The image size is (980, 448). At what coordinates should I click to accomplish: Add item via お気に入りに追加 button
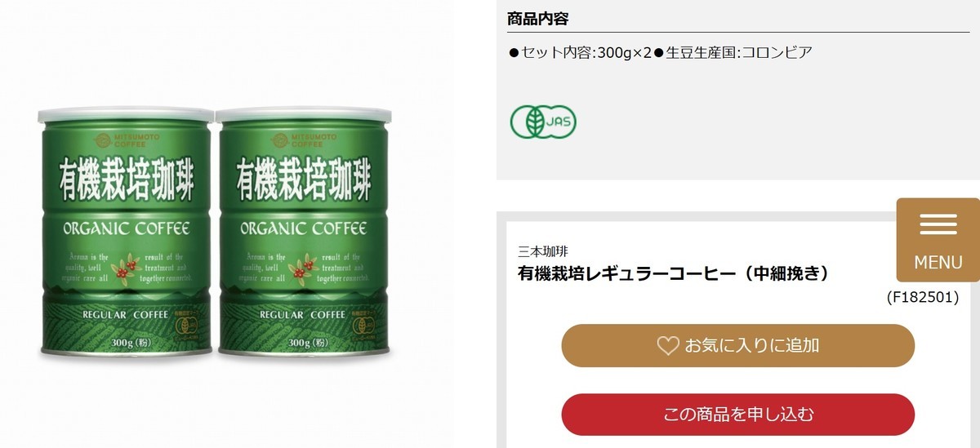(737, 345)
